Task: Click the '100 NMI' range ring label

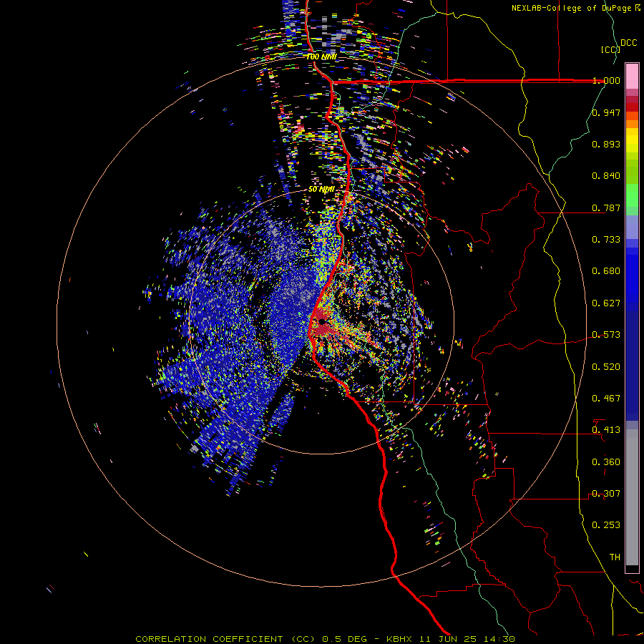Action: (321, 57)
